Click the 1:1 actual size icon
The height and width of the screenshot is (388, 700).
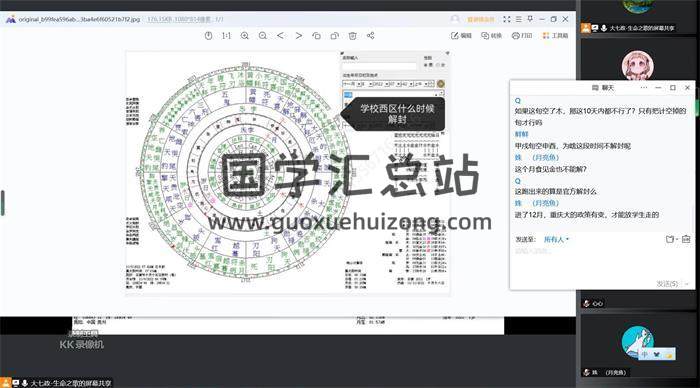[226, 36]
